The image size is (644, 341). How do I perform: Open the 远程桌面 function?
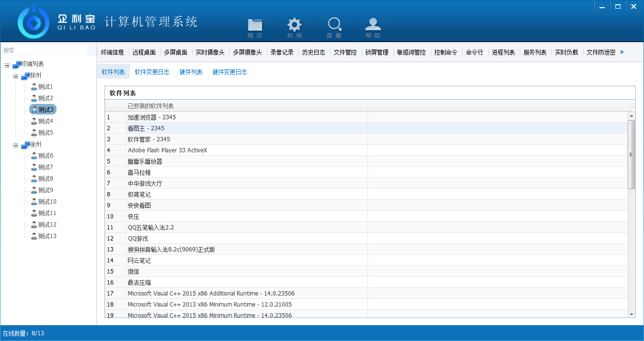(144, 52)
